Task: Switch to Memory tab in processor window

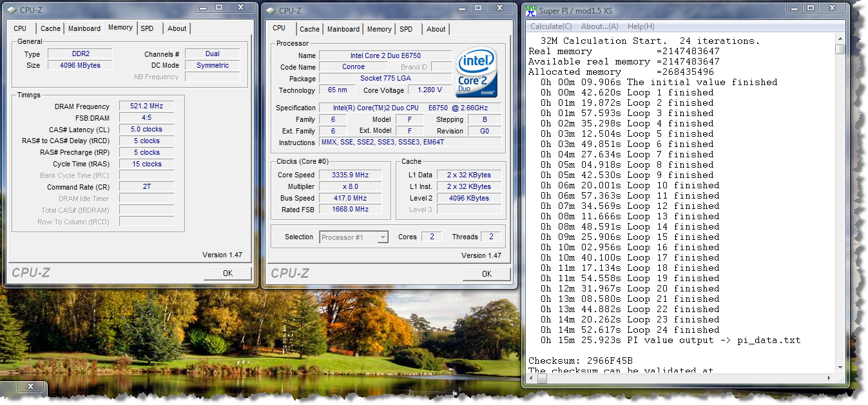Action: point(379,29)
